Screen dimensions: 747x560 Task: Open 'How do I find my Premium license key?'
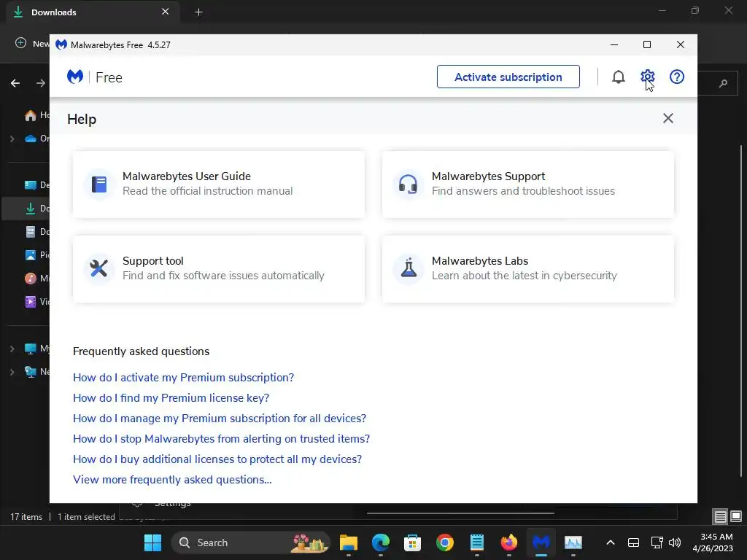pyautogui.click(x=171, y=398)
